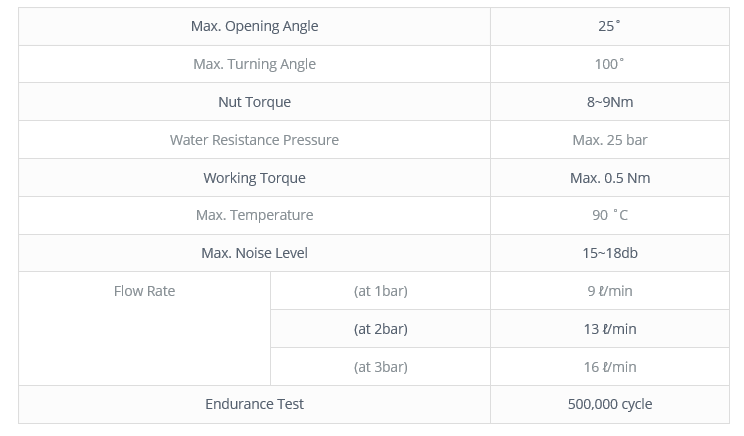
Task: Select the 15~18db noise value
Action: [610, 253]
